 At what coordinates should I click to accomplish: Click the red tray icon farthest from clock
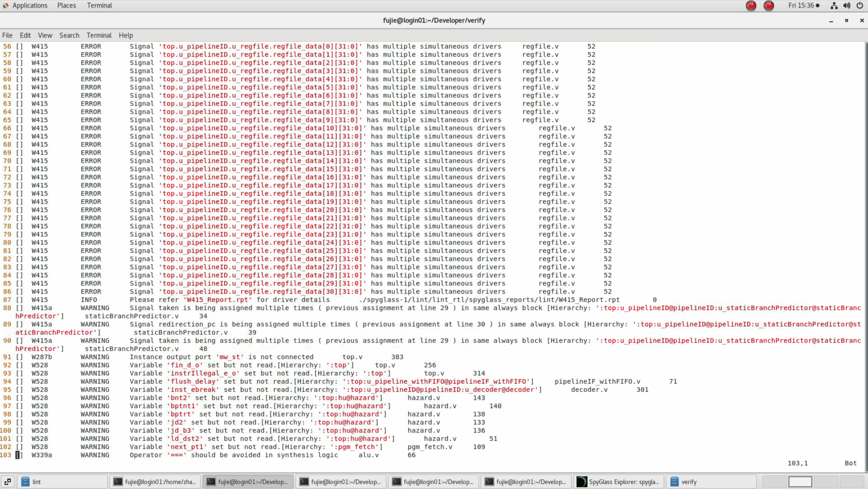pyautogui.click(x=751, y=5)
